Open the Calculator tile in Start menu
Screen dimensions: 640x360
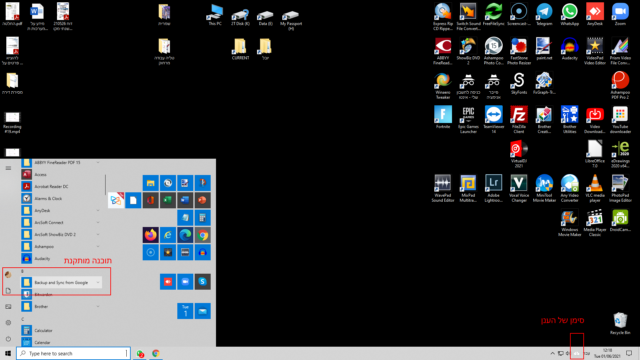click(x=202, y=218)
